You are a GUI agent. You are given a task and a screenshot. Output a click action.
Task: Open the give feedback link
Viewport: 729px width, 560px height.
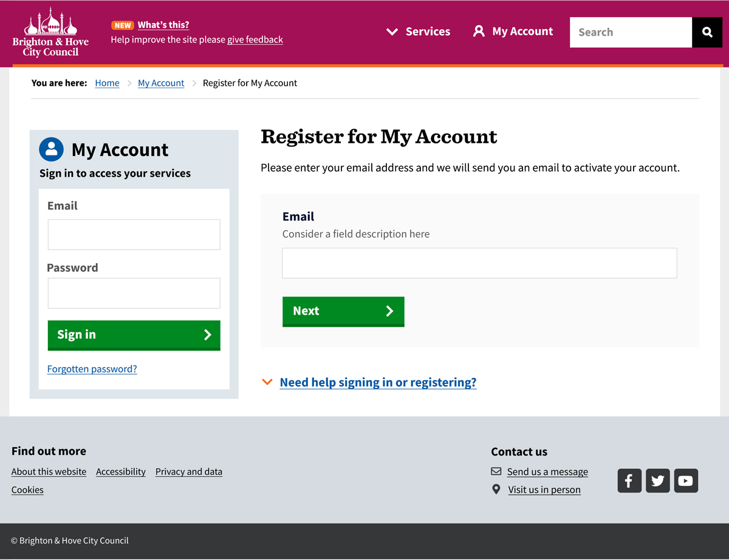pos(255,39)
